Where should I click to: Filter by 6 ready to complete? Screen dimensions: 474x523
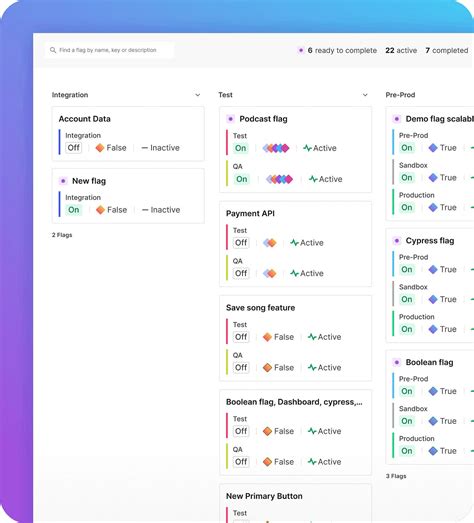337,50
